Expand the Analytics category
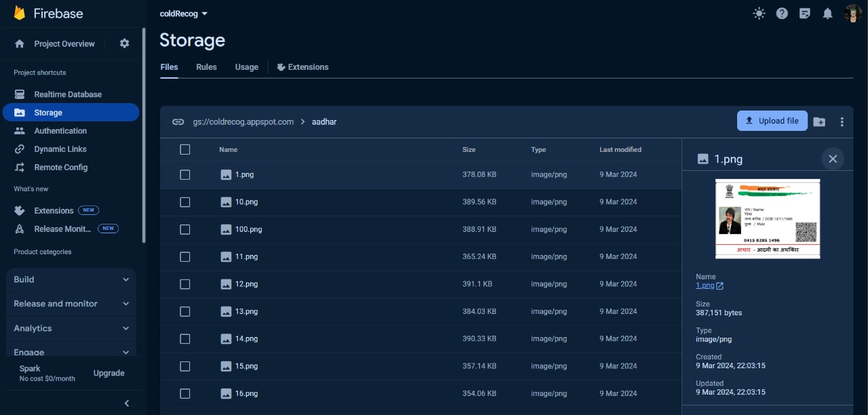 coord(71,328)
